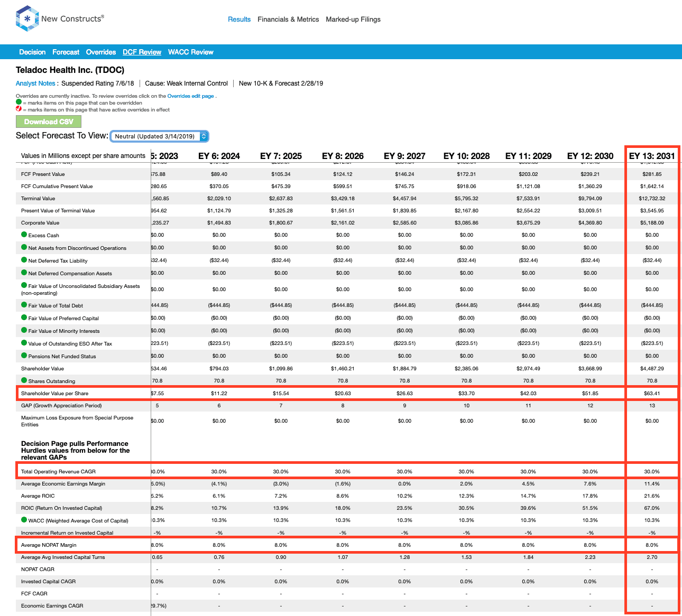
Task: Click green dot beside WACC row label
Action: click(24, 520)
